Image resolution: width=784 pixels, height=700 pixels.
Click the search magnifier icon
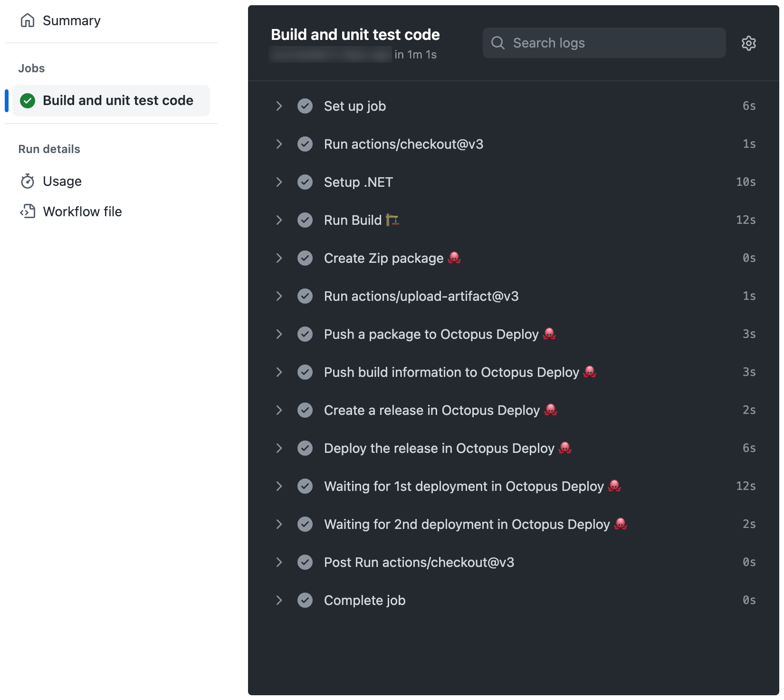click(497, 43)
